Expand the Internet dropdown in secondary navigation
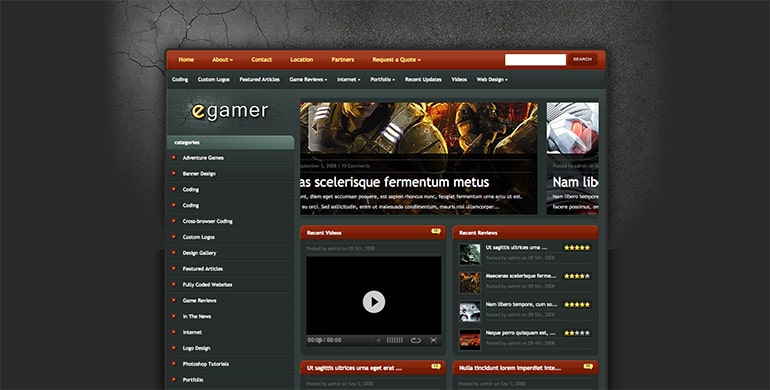Image resolution: width=770 pixels, height=390 pixels. coord(349,80)
